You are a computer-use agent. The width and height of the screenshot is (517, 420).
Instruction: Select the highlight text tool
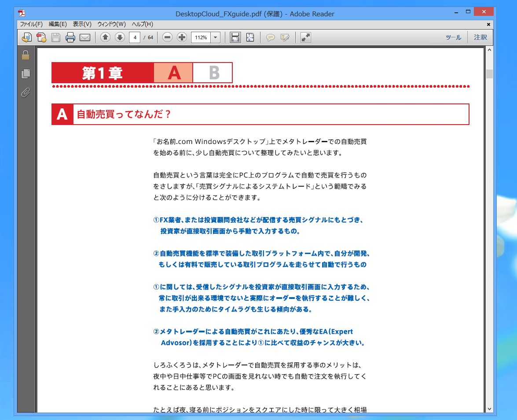[285, 37]
